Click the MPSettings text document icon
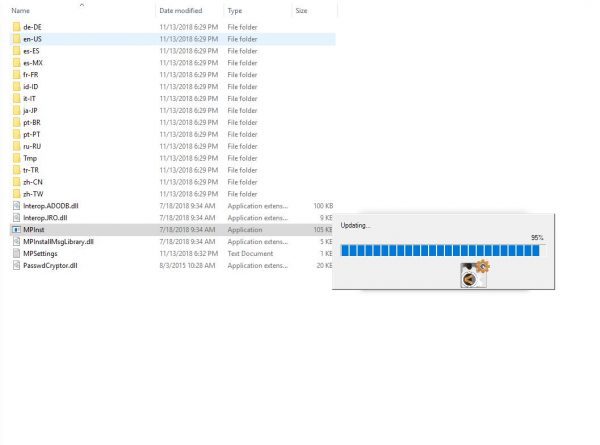The image size is (600, 445). tap(16, 253)
